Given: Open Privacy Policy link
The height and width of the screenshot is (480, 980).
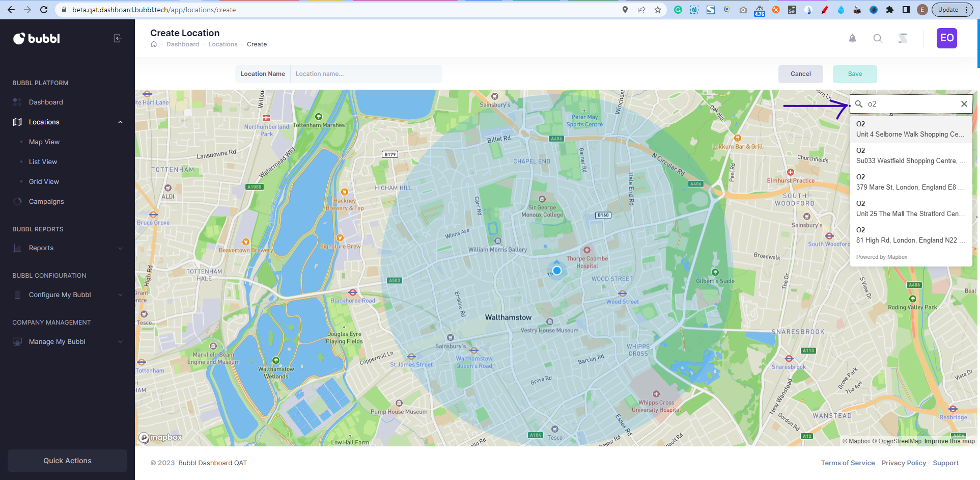Looking at the screenshot, I should [904, 463].
